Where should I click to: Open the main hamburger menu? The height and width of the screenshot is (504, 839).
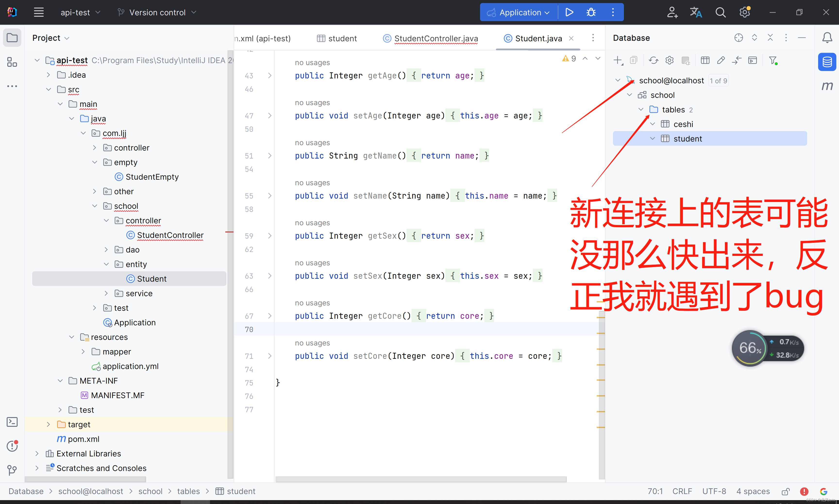pyautogui.click(x=39, y=13)
